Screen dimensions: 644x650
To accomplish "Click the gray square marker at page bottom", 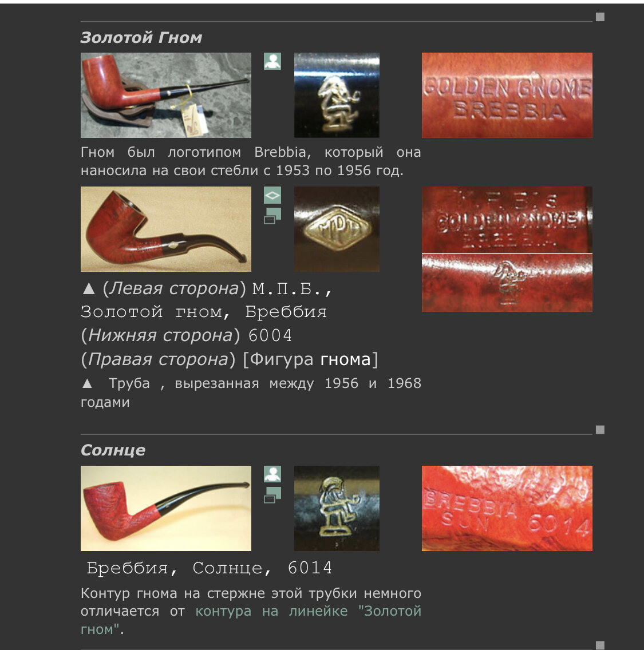I will click(600, 645).
